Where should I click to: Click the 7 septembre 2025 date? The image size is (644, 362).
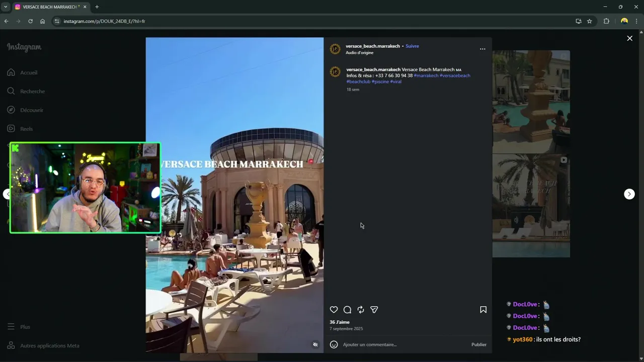point(346,329)
